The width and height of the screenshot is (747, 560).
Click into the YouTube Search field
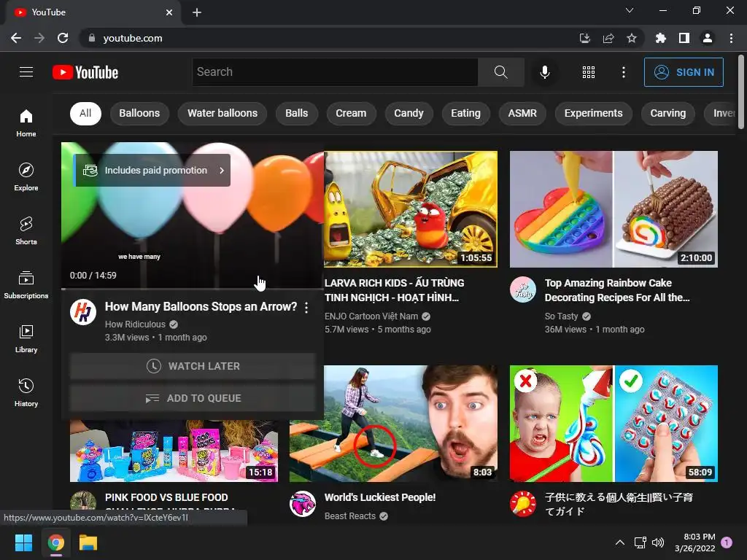[335, 72]
